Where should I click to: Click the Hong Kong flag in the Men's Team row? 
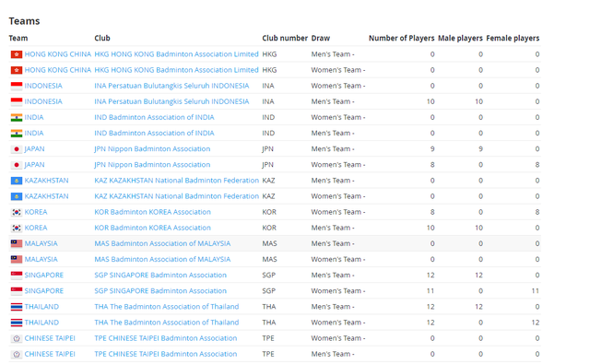click(x=17, y=54)
